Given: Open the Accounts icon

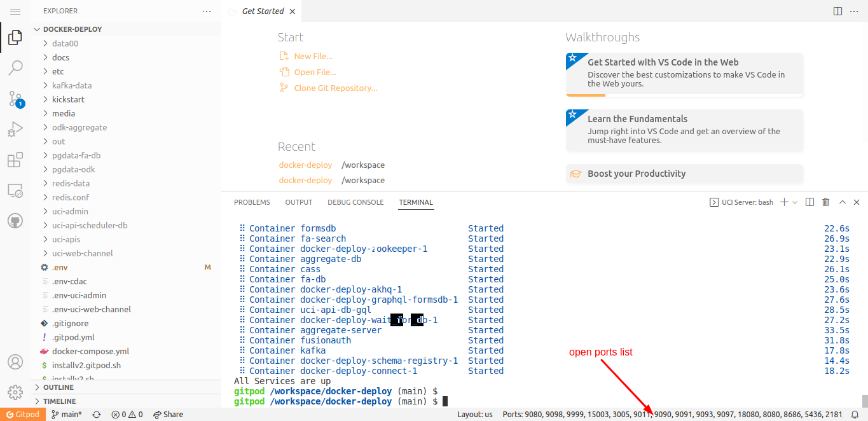Looking at the screenshot, I should tap(15, 362).
